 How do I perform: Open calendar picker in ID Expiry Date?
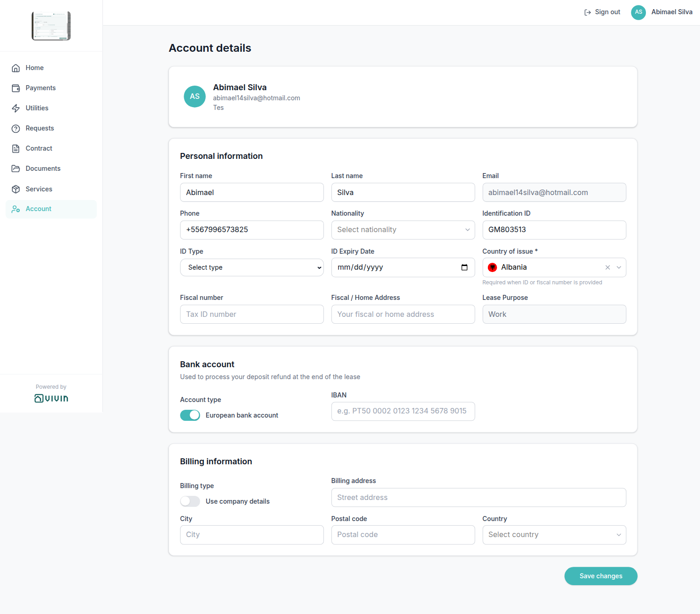point(464,267)
